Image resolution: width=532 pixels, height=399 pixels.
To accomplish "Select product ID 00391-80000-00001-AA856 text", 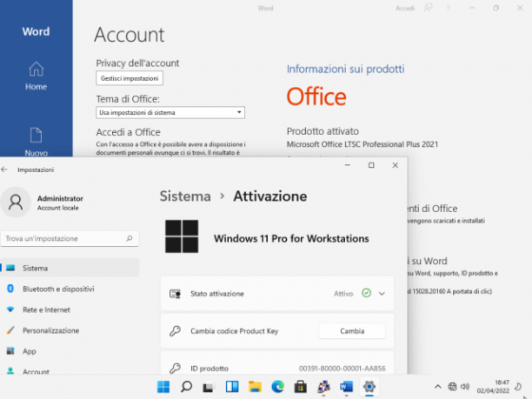I will pyautogui.click(x=342, y=368).
